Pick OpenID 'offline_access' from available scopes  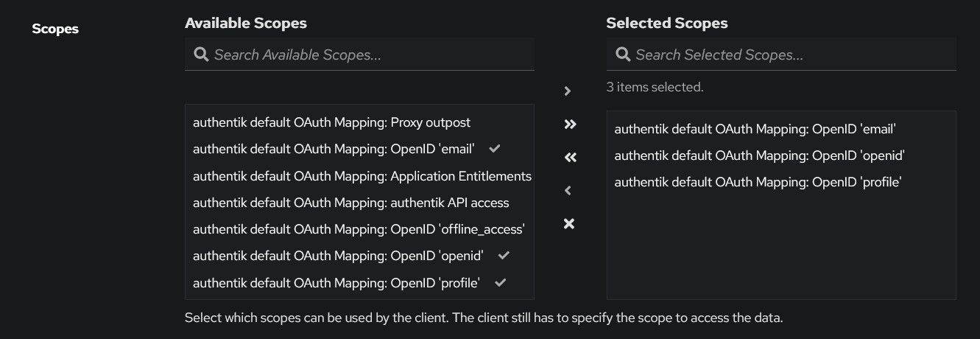point(359,229)
